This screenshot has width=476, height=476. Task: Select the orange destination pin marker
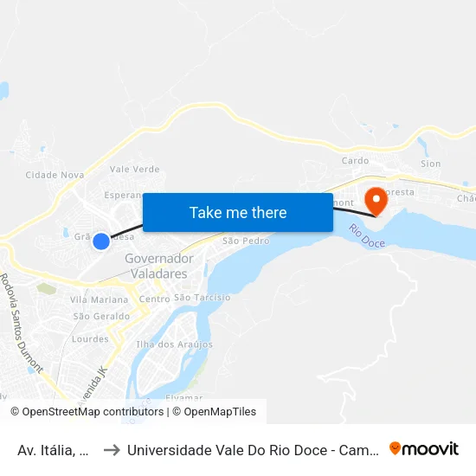[x=376, y=202]
